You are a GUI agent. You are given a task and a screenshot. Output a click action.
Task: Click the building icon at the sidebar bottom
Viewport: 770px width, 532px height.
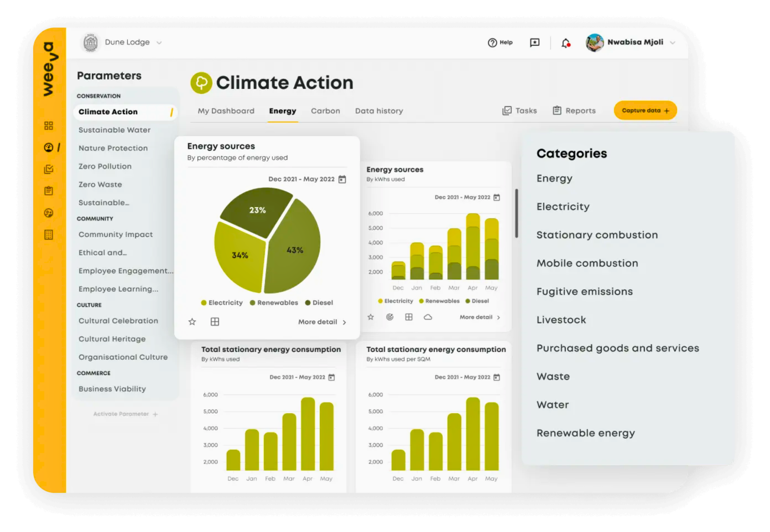pyautogui.click(x=49, y=235)
